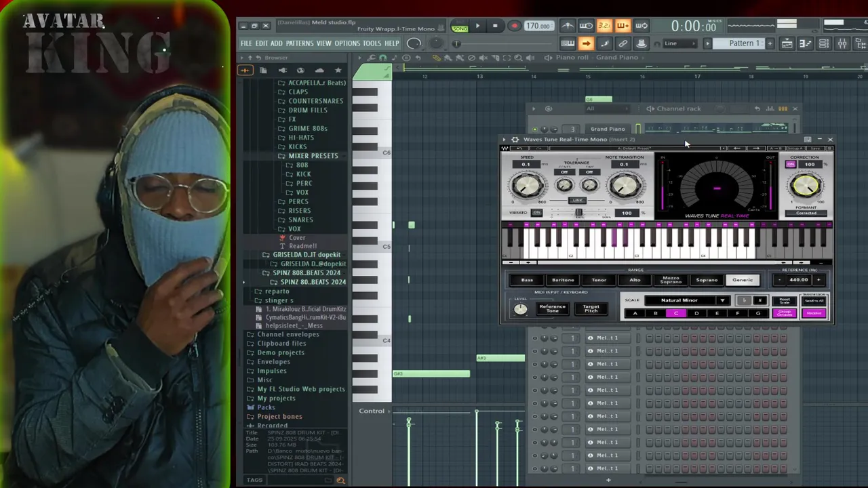Open the TOOLS menu
868x488 pixels.
coord(372,43)
